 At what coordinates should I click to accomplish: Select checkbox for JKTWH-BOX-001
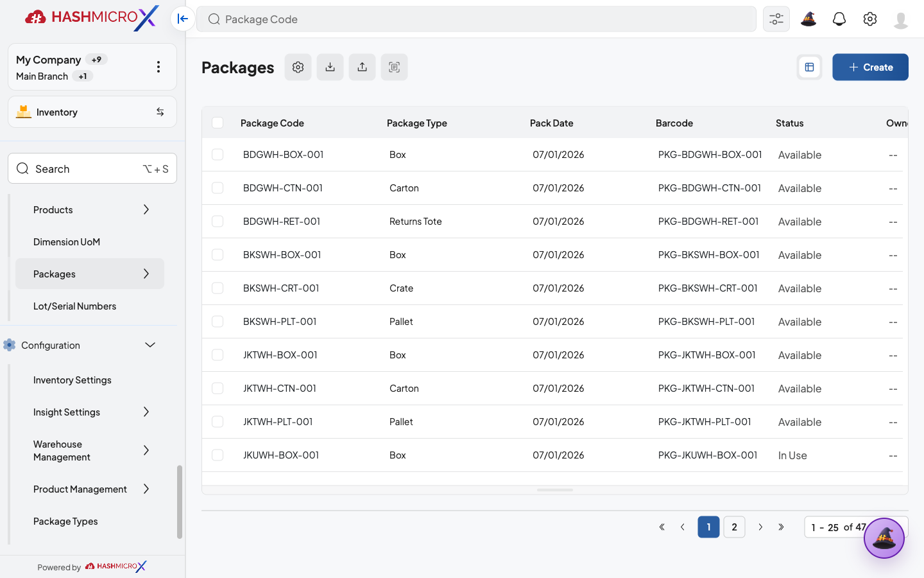218,355
